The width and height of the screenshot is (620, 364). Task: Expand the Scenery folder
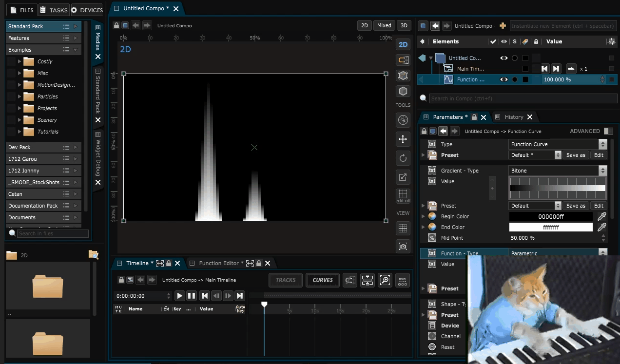click(19, 120)
